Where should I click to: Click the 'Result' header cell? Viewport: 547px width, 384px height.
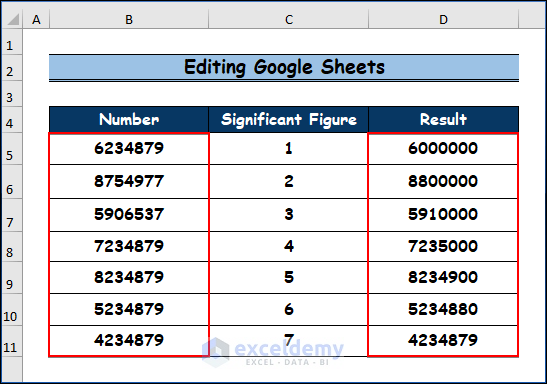tap(443, 120)
